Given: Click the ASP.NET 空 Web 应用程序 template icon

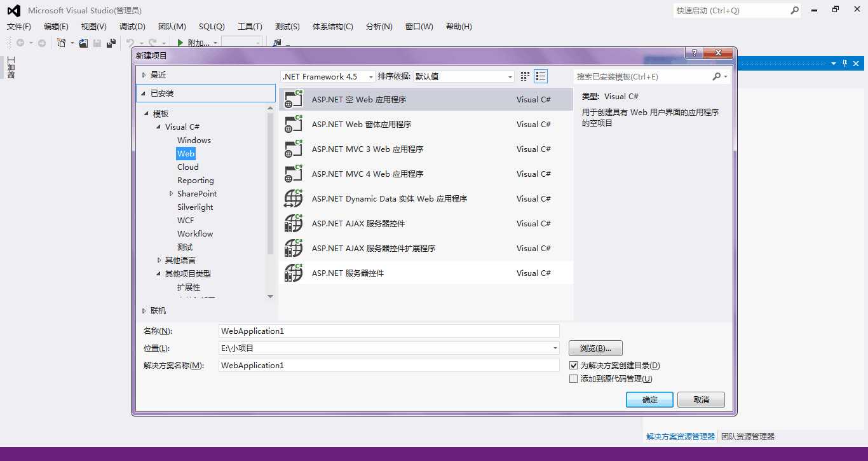Looking at the screenshot, I should point(293,99).
